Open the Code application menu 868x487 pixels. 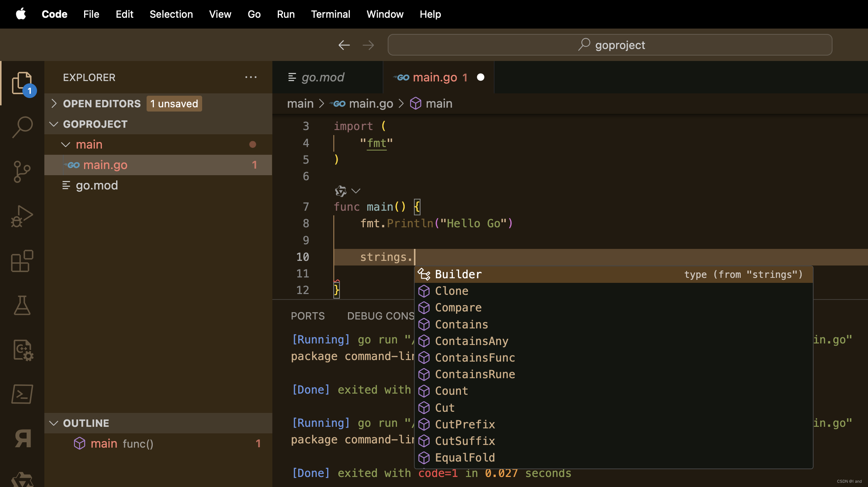click(x=54, y=14)
